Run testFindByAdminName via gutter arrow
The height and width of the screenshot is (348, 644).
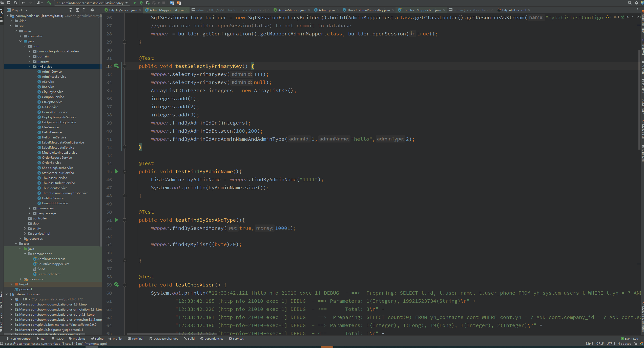[117, 171]
